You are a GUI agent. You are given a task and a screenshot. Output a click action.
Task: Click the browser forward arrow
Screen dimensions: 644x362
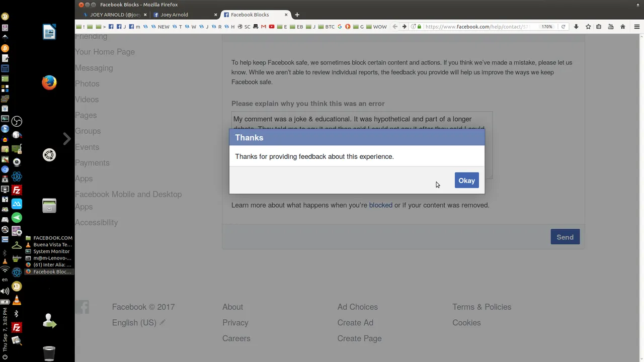coord(404,27)
